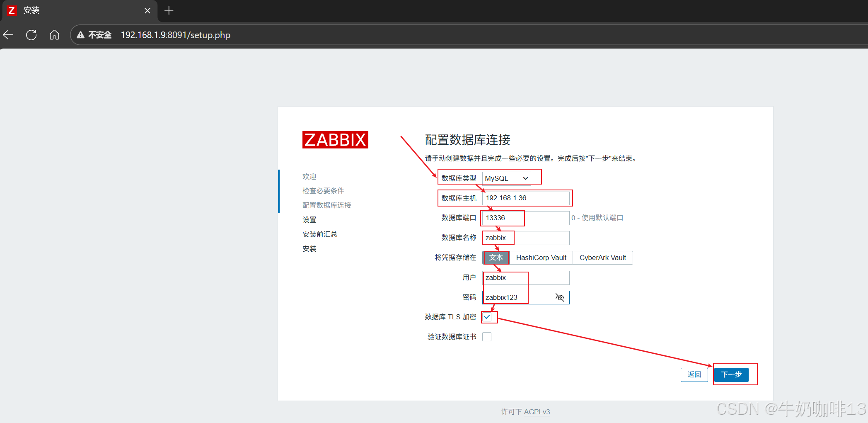Click the 将凭据存储在 label
868x423 pixels.
tap(455, 258)
